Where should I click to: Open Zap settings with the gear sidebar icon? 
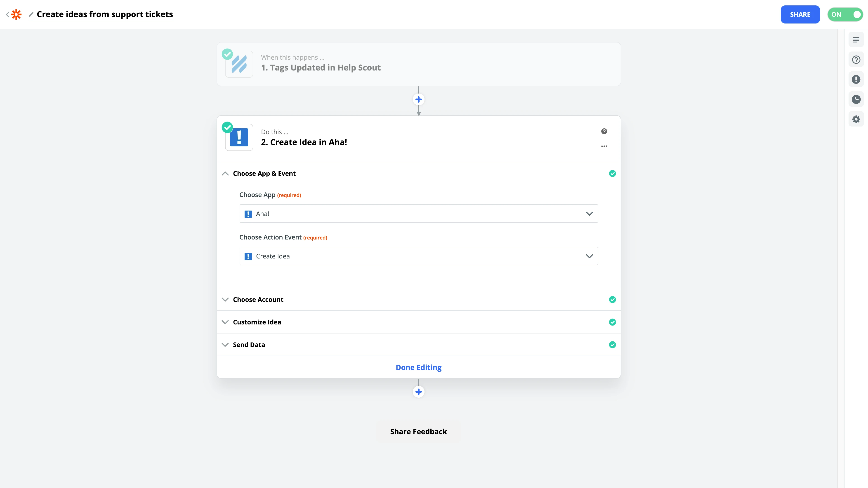point(856,119)
